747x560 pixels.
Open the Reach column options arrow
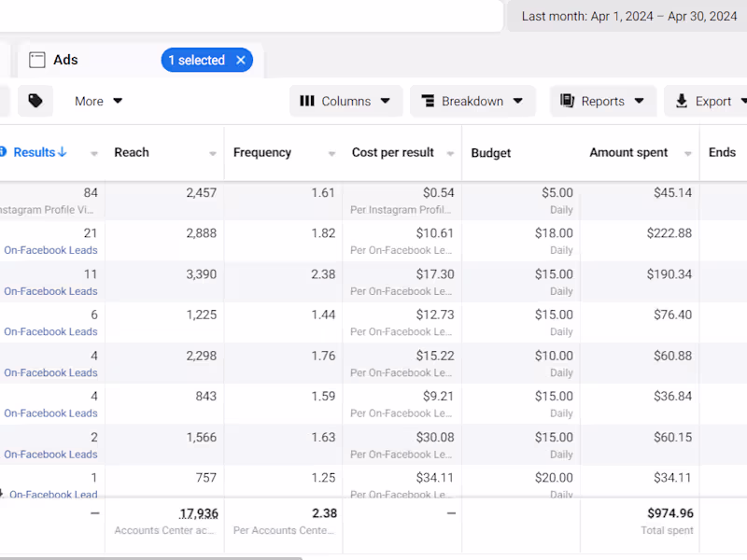coord(213,154)
